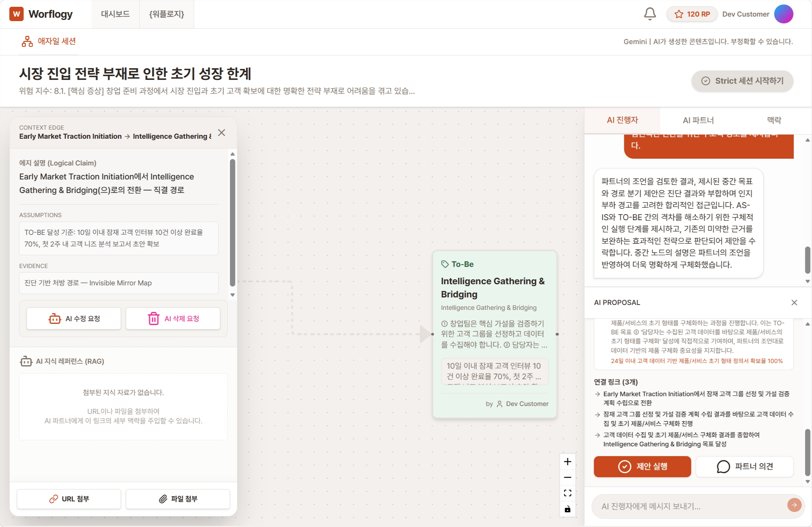Click the third 연결 링크 고객 데이터 수집 item
This screenshot has height=527, width=812.
tap(694, 440)
